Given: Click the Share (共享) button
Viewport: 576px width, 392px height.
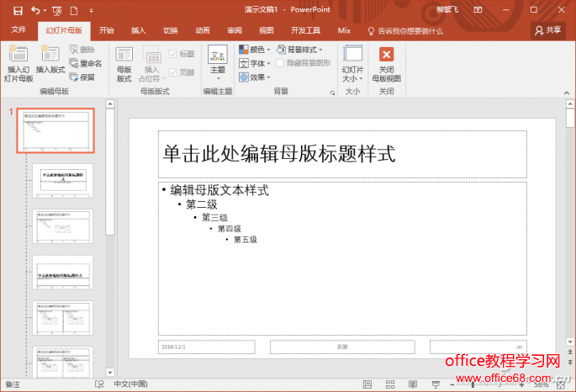Looking at the screenshot, I should 548,29.
